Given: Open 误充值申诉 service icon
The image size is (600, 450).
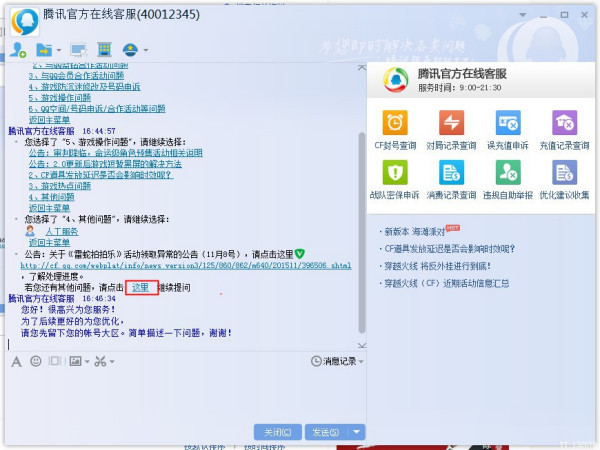Looking at the screenshot, I should click(508, 122).
